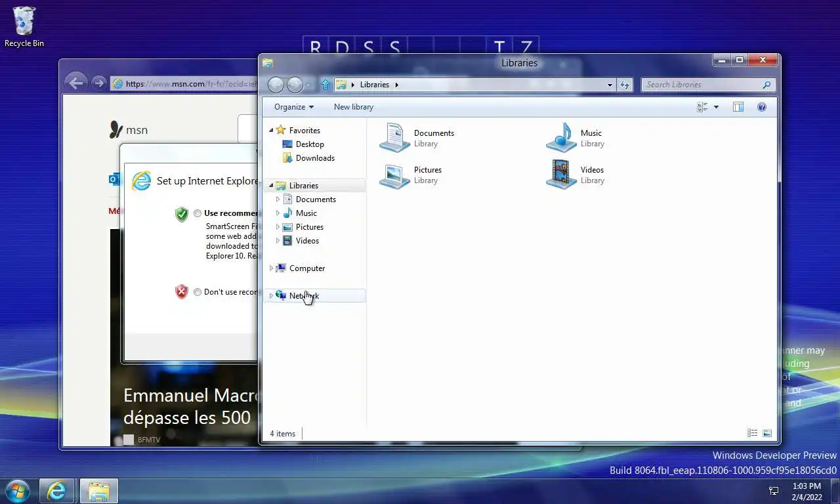Select Pictures in the navigation tree
Viewport: 840px width, 504px height.
click(309, 227)
